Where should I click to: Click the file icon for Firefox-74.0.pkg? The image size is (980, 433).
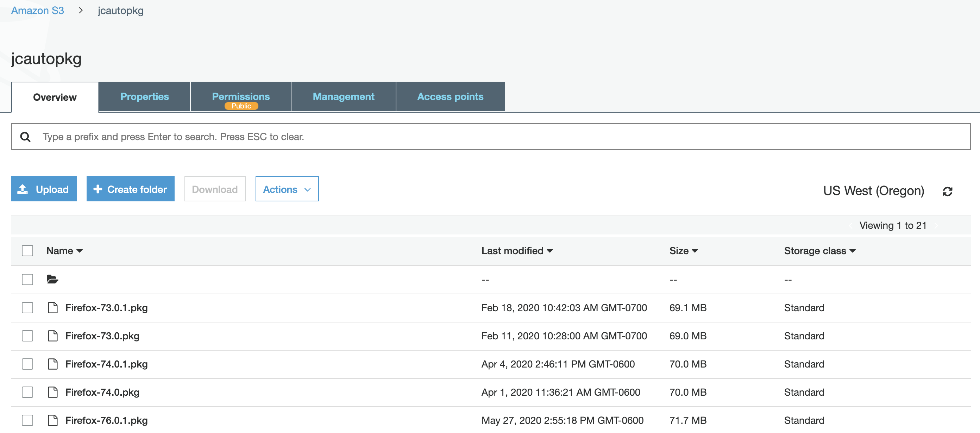(x=52, y=392)
